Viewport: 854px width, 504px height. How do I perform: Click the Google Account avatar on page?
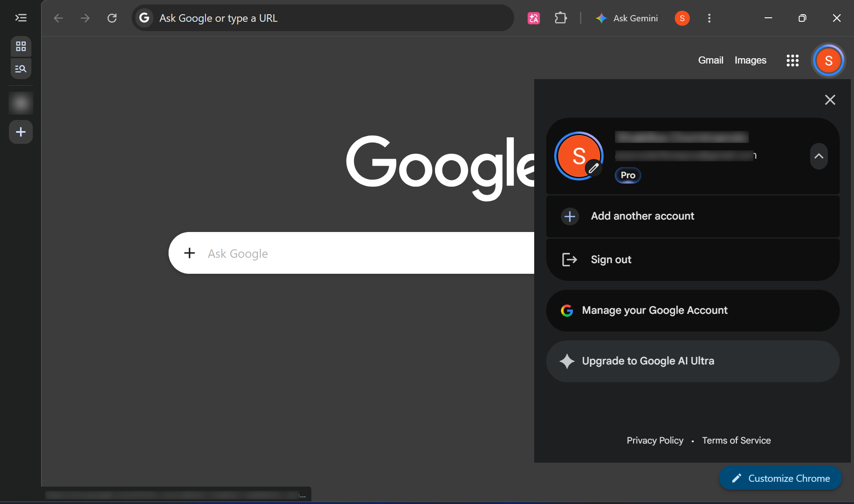pos(829,60)
